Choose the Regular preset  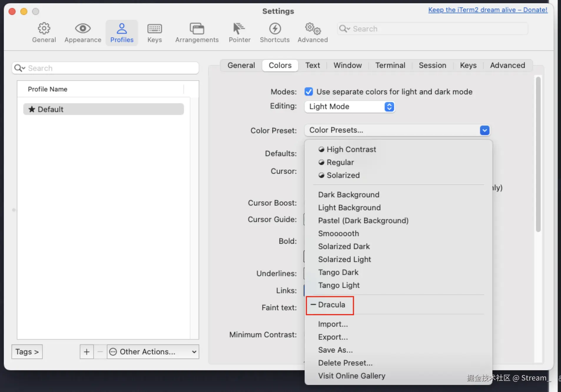[399, 162]
